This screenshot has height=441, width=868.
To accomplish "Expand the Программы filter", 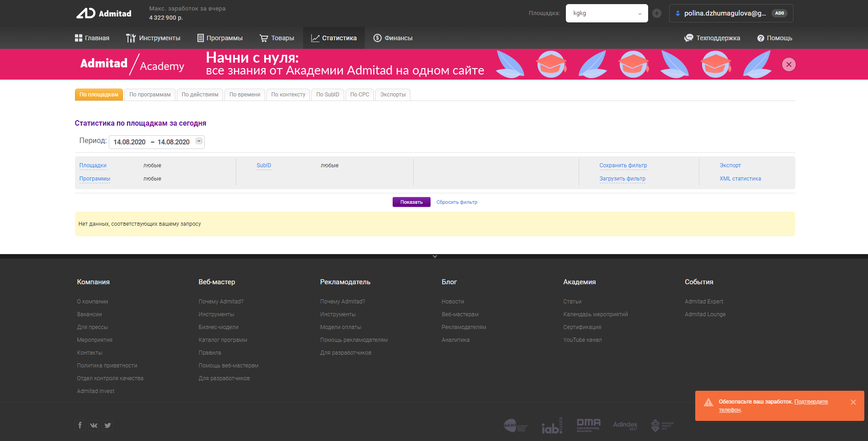I will pyautogui.click(x=95, y=179).
